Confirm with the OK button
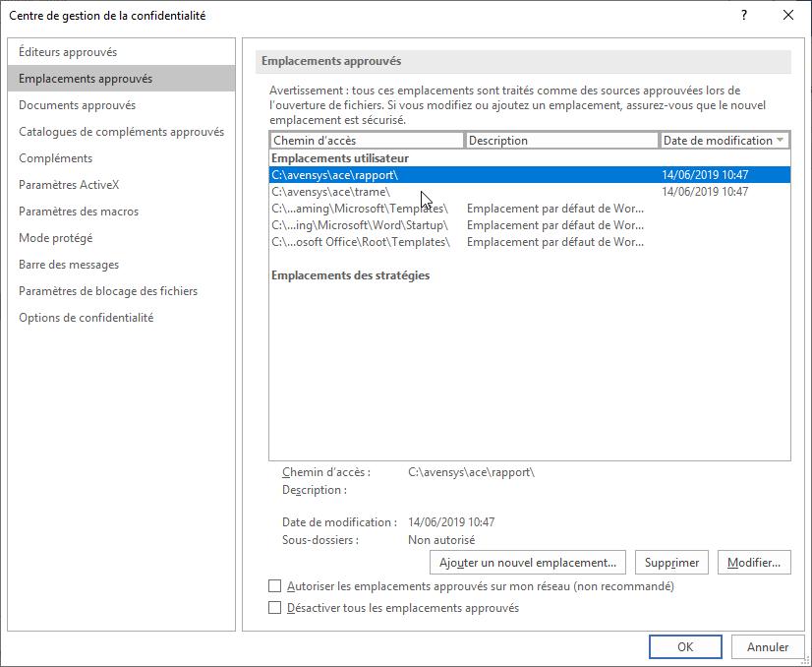This screenshot has width=812, height=667. (685, 646)
